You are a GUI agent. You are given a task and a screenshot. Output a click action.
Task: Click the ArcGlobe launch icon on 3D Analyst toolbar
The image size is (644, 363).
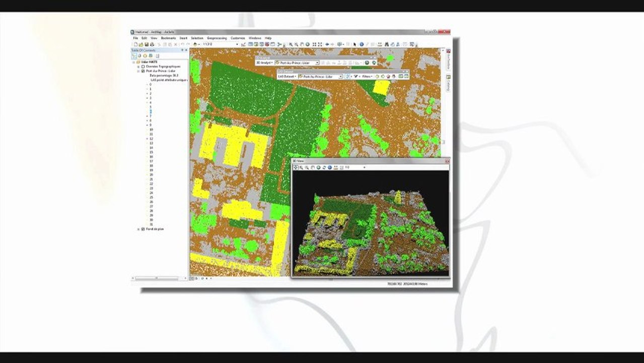click(x=374, y=63)
